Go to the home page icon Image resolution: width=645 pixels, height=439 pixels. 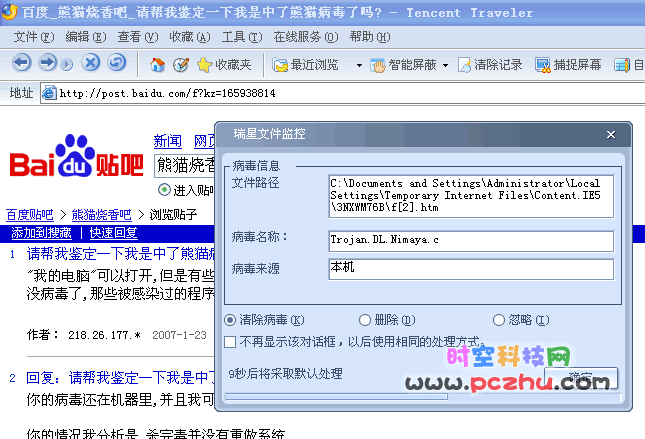point(157,65)
